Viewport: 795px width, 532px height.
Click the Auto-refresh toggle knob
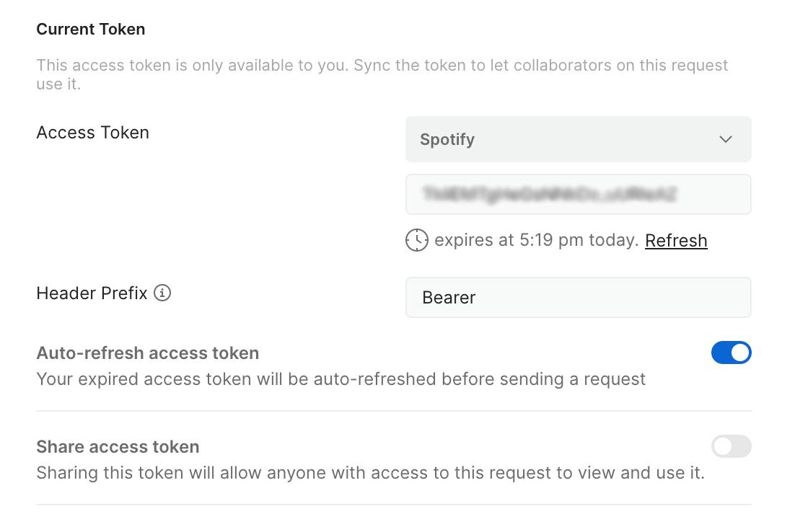point(739,353)
